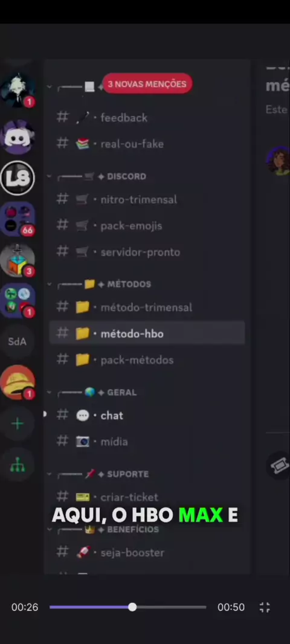
Task: Open the Discord home logo server icon
Action: [18, 137]
